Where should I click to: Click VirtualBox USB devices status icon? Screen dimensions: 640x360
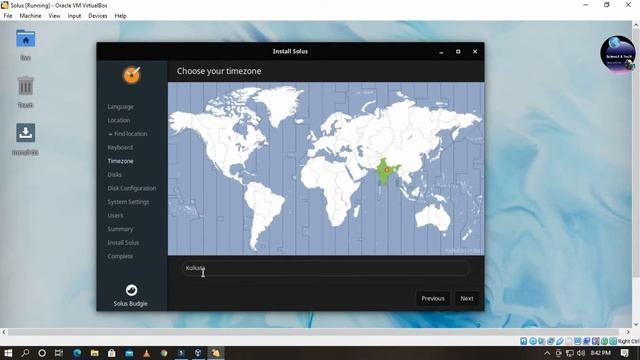[560, 341]
